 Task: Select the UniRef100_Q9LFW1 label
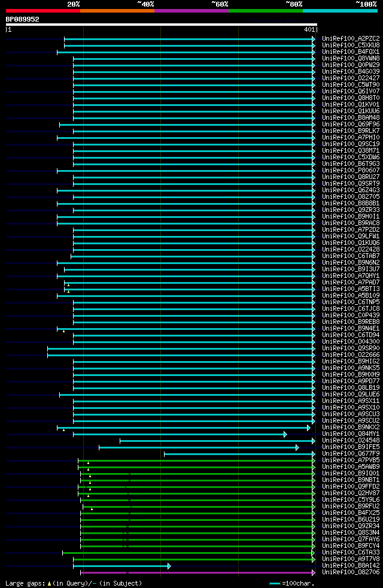[351, 237]
